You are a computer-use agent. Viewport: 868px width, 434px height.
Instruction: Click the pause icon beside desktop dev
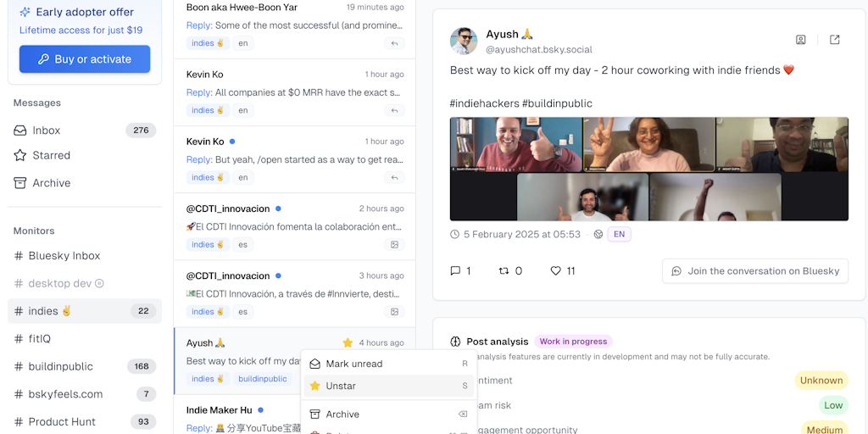pyautogui.click(x=99, y=283)
